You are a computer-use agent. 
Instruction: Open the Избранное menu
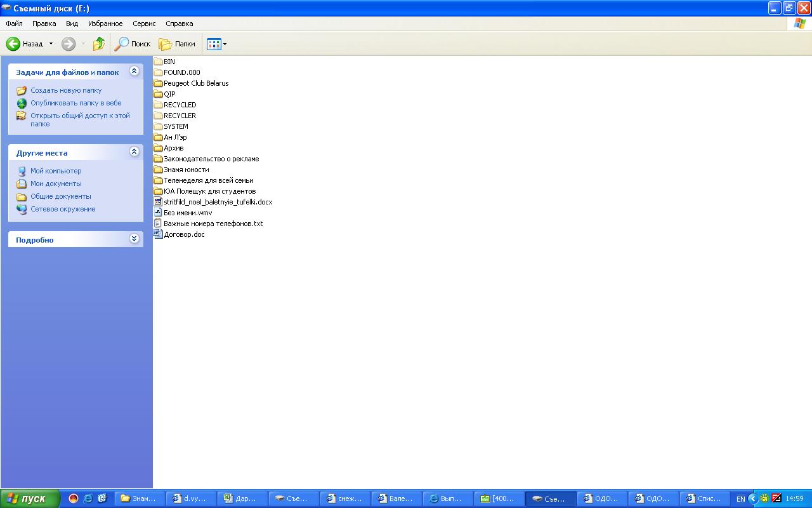[x=105, y=23]
